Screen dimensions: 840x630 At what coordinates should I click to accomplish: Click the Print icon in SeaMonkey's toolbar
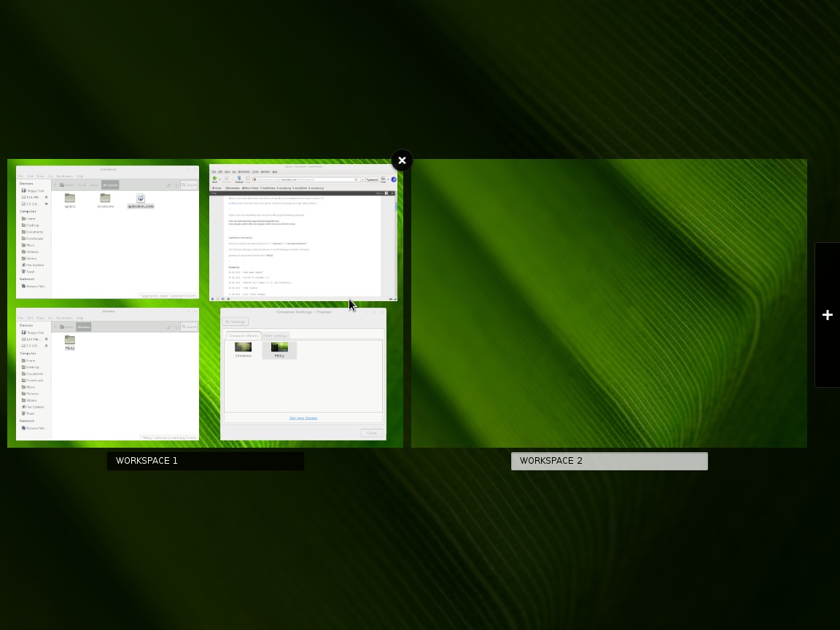(382, 179)
